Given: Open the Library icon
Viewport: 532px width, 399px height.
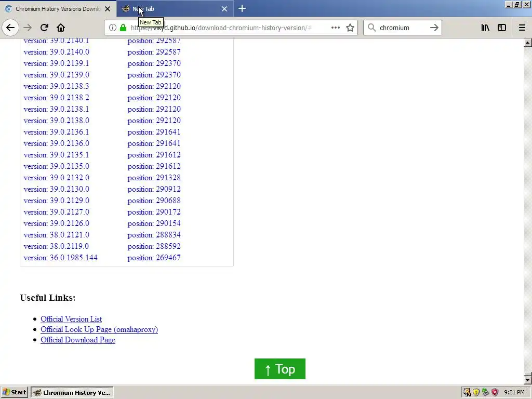Looking at the screenshot, I should (x=485, y=28).
